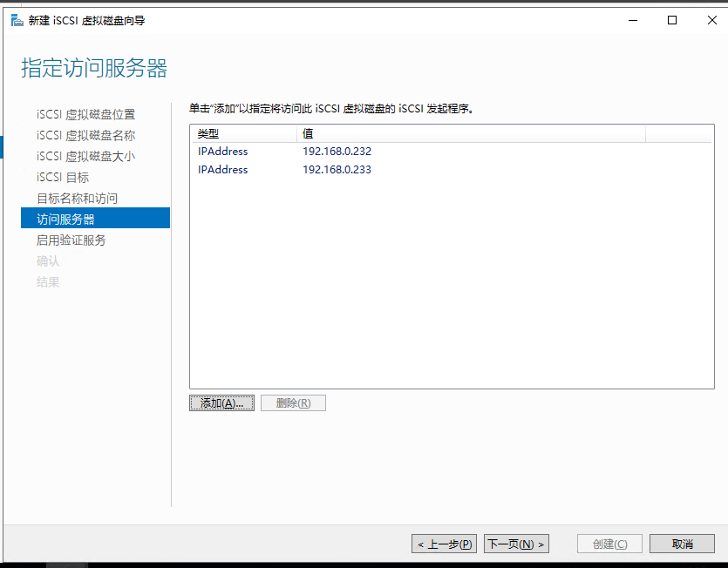This screenshot has width=728, height=568.
Task: Go to iSCSI 虚拟磁盘名称 step
Action: coord(86,135)
